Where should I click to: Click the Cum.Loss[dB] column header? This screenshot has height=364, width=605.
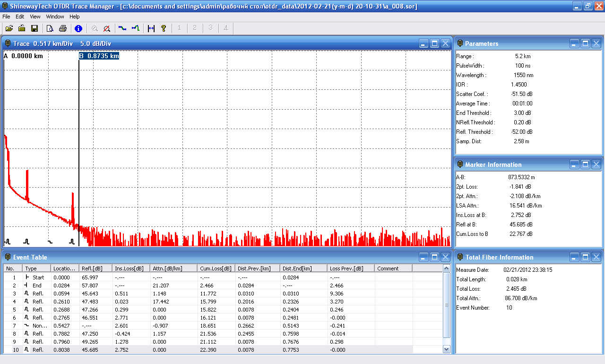[x=215, y=269]
